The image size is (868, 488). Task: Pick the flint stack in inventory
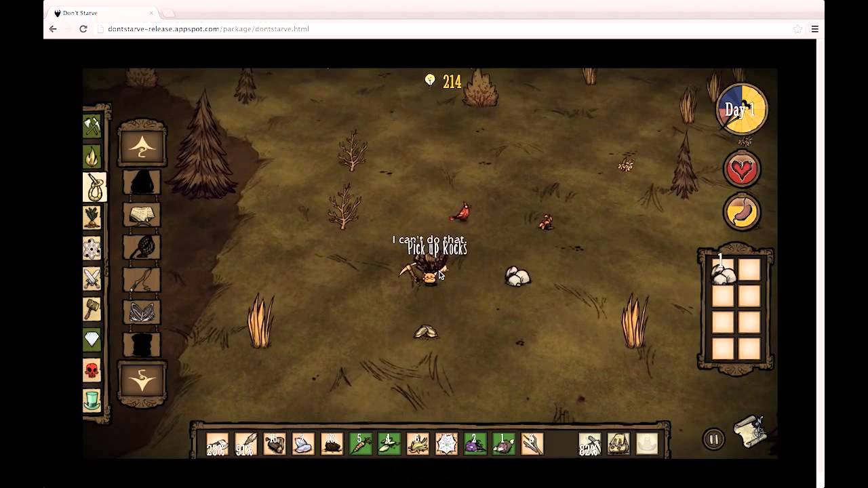[303, 444]
